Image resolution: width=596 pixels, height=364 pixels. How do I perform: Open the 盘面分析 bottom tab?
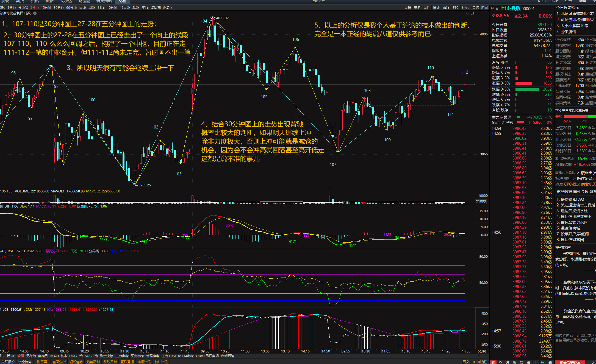[x=59, y=362]
